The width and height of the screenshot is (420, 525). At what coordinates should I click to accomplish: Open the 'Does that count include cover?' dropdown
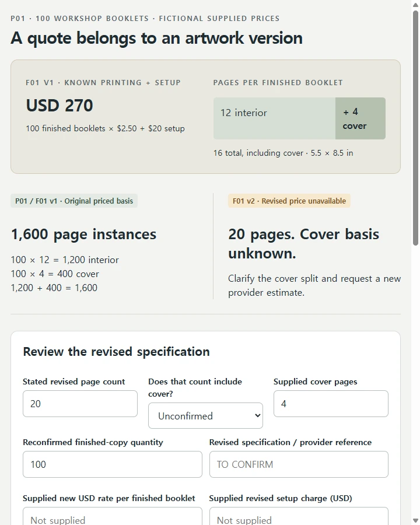pos(205,415)
